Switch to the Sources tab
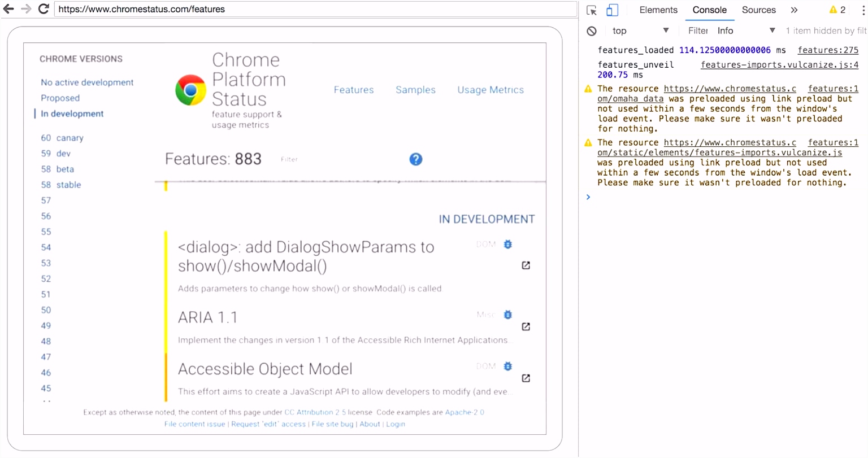Screen dimensions: 868x458 pyautogui.click(x=759, y=10)
